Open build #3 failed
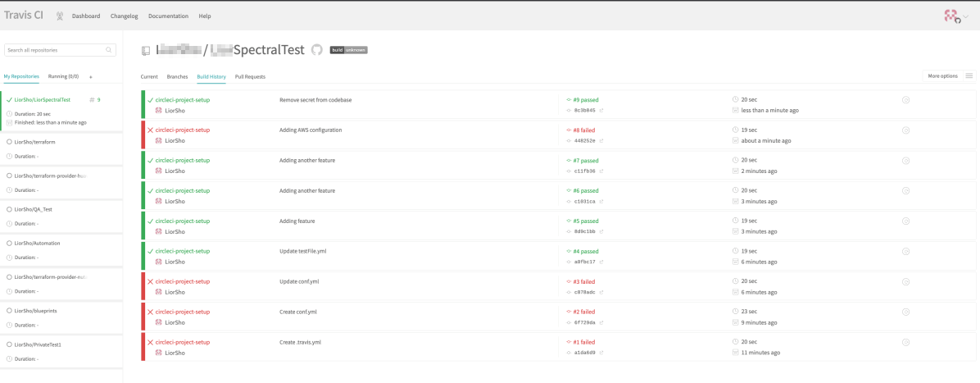980x383 pixels. click(x=583, y=281)
